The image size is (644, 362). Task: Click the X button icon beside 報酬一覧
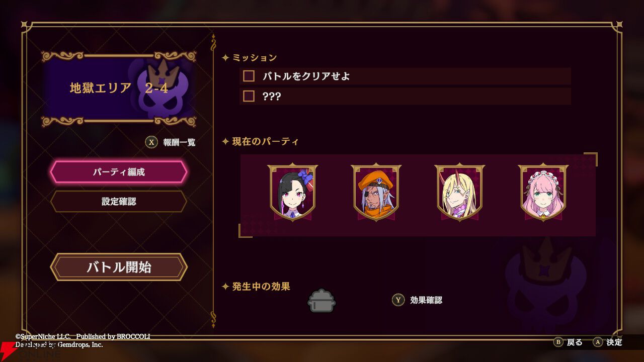[x=151, y=142]
